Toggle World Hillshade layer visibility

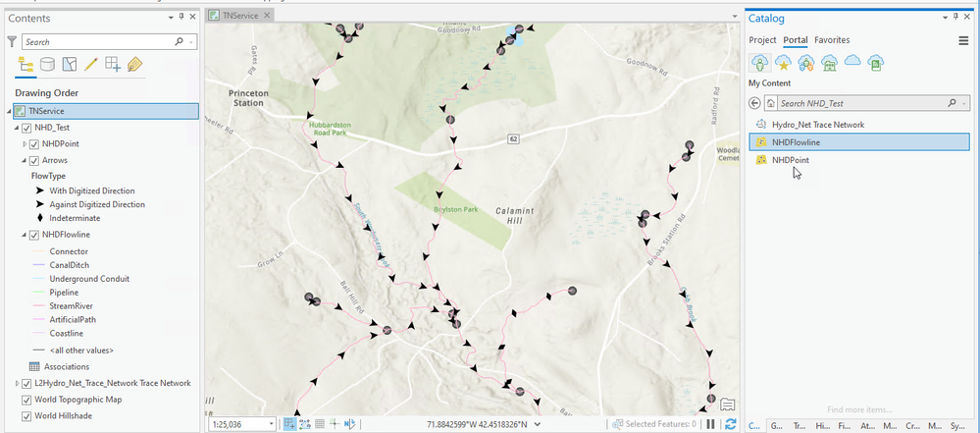[x=26, y=416]
